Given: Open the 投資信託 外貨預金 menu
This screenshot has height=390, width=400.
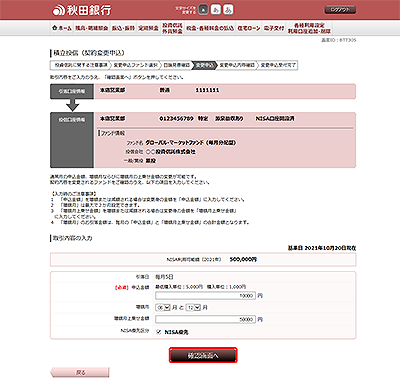Looking at the screenshot, I should pos(172,28).
